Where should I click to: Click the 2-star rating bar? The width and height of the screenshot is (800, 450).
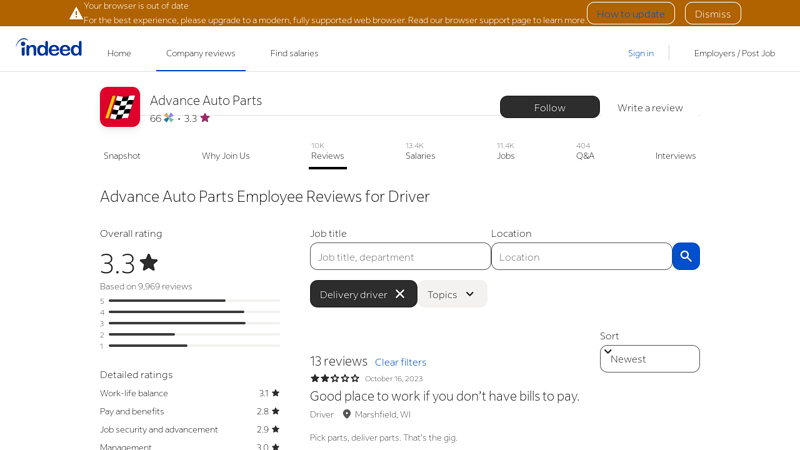pyautogui.click(x=194, y=334)
